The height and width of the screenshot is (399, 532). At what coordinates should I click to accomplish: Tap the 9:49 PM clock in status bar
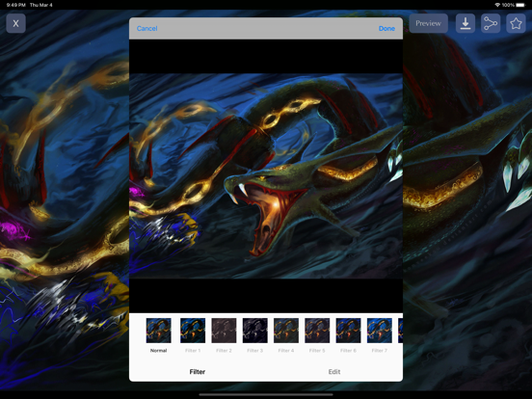[16, 5]
